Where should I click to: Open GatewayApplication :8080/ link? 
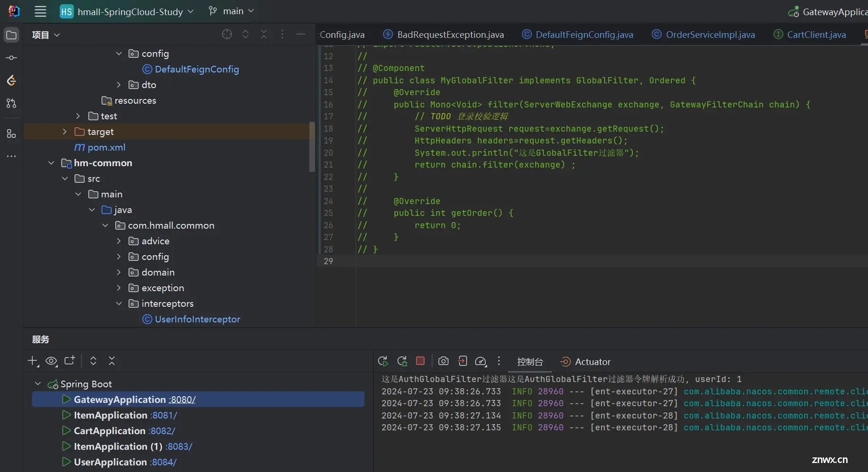pyautogui.click(x=182, y=400)
